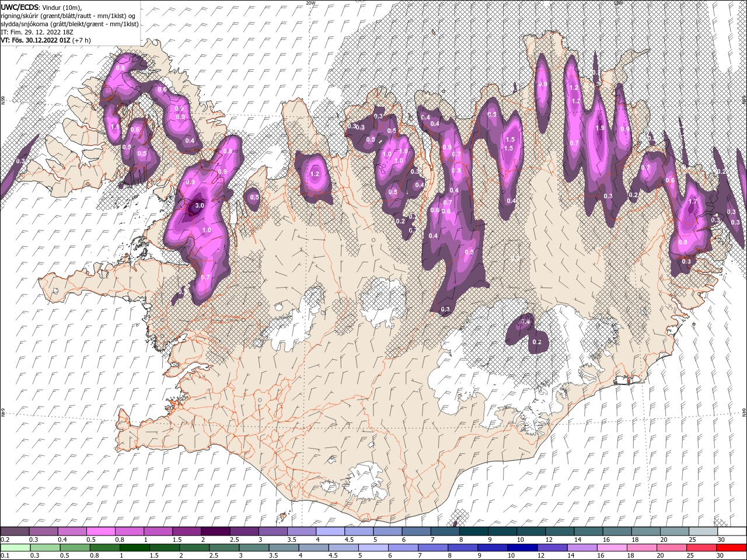747x560 pixels.
Task: Click top legend swatch between 20 and 25
Action: (x=674, y=531)
